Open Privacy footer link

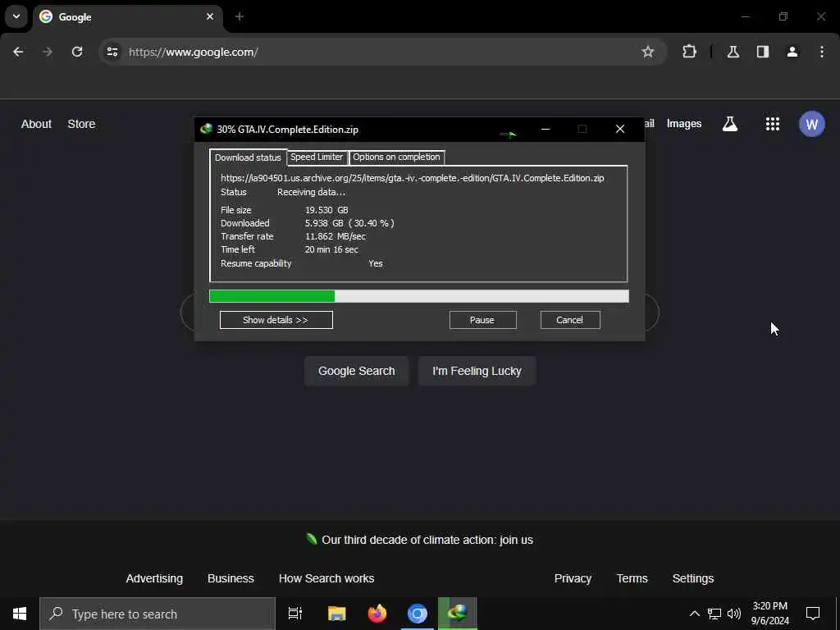pos(573,578)
